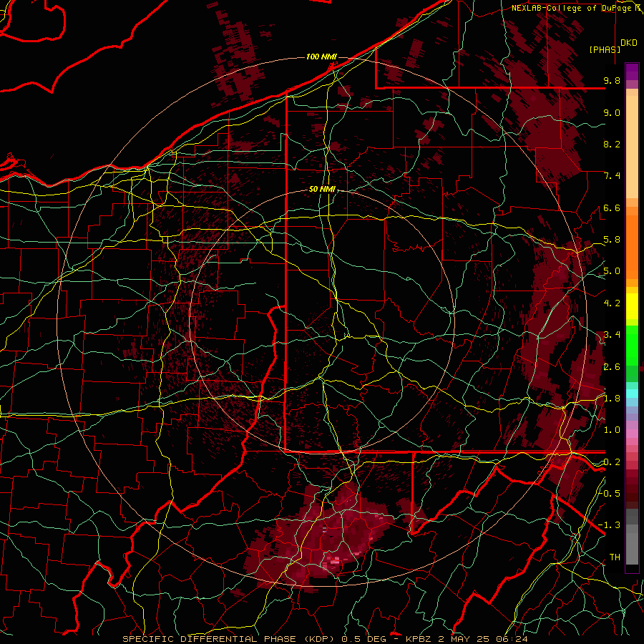644x644 pixels.
Task: Pick the pale peach color bar segment
Action: 632,148
